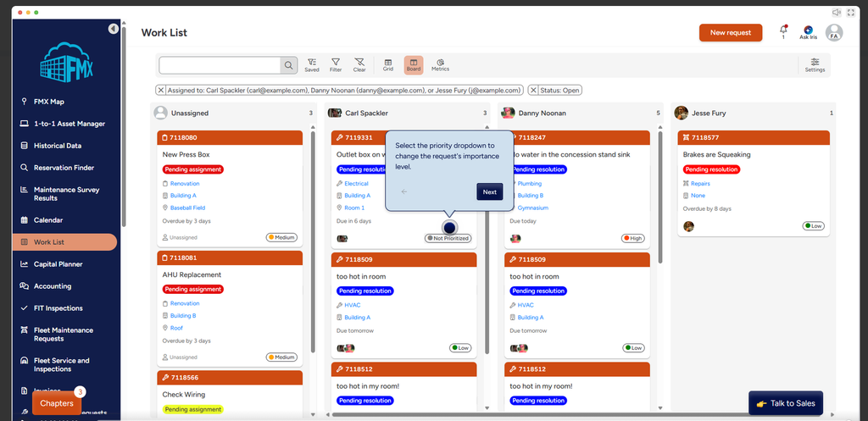
Task: Click Unassigned column avatar icon
Action: [160, 113]
